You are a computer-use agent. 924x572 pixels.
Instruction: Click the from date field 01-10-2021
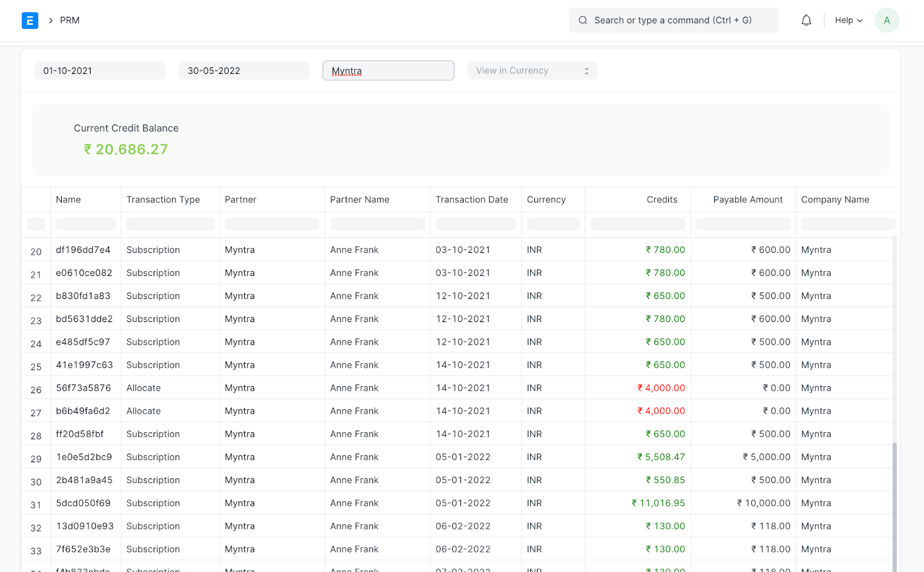point(100,71)
